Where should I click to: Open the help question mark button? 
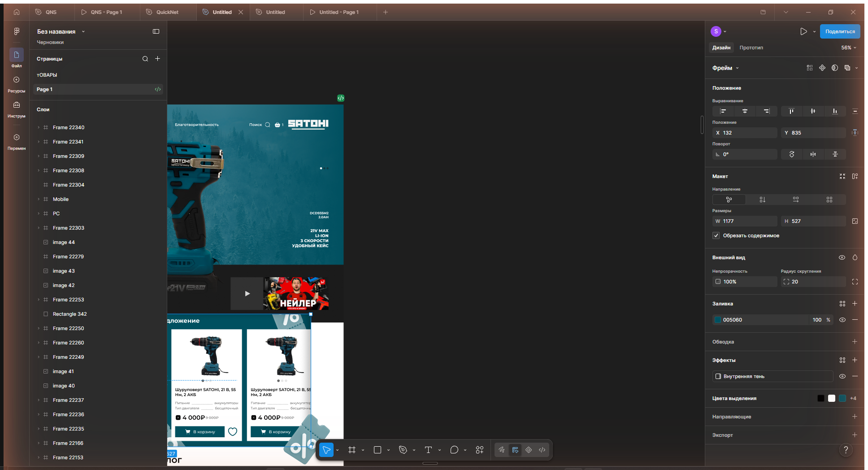pos(846,450)
